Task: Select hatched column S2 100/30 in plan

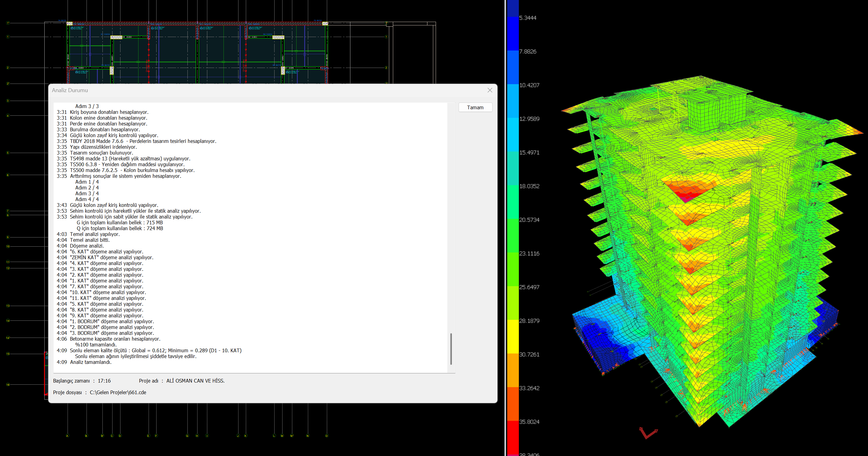Action: [x=278, y=37]
